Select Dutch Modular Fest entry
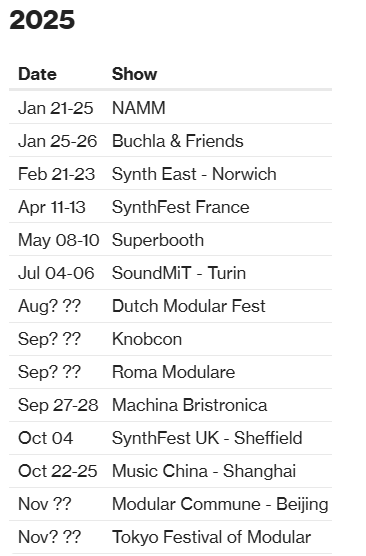The image size is (366, 556). (189, 306)
